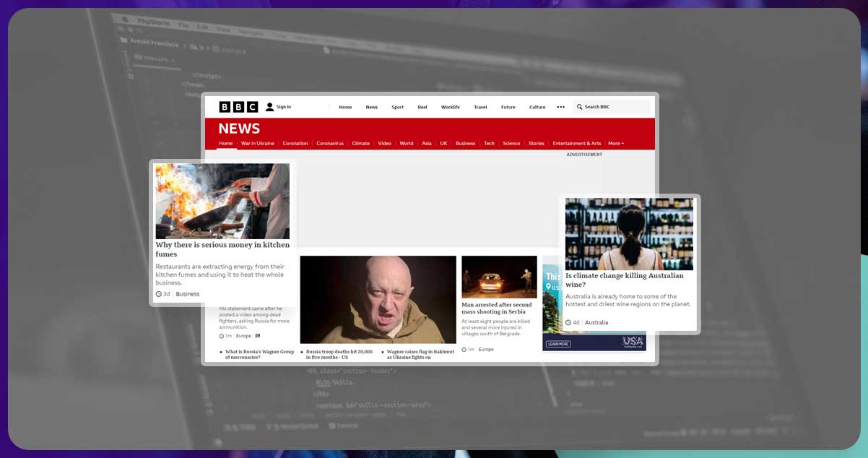Screen dimensions: 868x458
Task: Open the War in Ukraine section
Action: 258,143
